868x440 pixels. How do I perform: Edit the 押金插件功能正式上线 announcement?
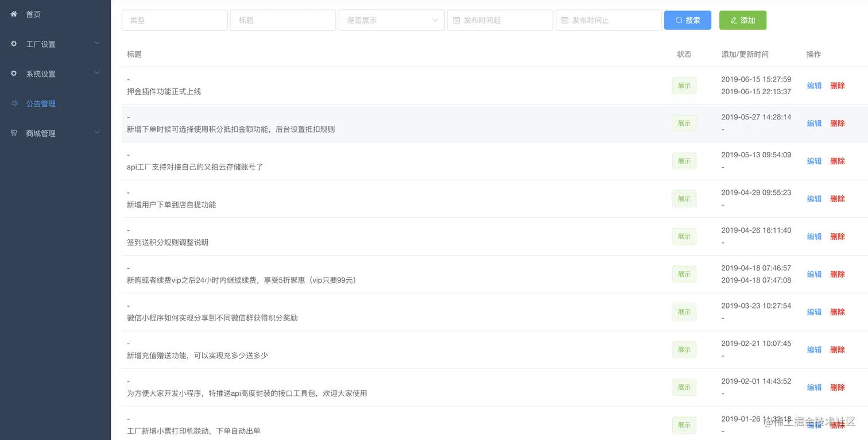click(815, 86)
